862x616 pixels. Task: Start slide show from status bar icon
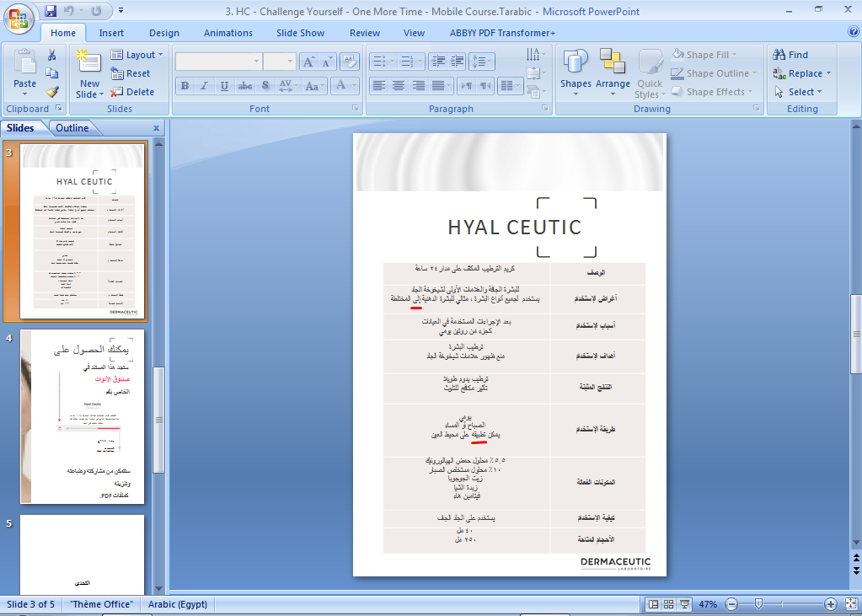[x=684, y=604]
